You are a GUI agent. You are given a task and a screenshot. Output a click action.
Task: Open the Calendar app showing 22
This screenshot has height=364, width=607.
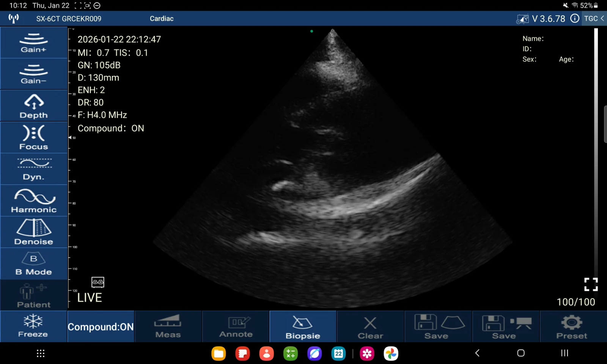tap(338, 353)
